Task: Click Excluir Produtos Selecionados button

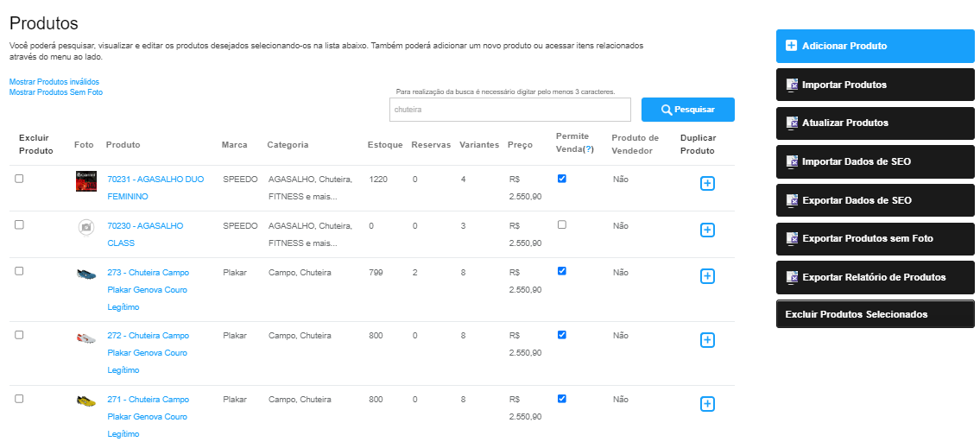Action: click(x=875, y=314)
